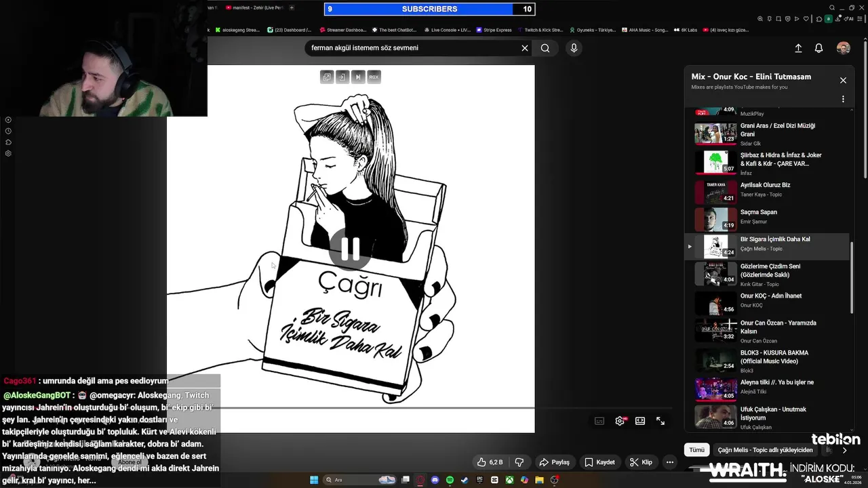Play Ufuk Çalışkan - Unutmak İstiyorum
Screen dimensions: 868x488
(x=768, y=418)
